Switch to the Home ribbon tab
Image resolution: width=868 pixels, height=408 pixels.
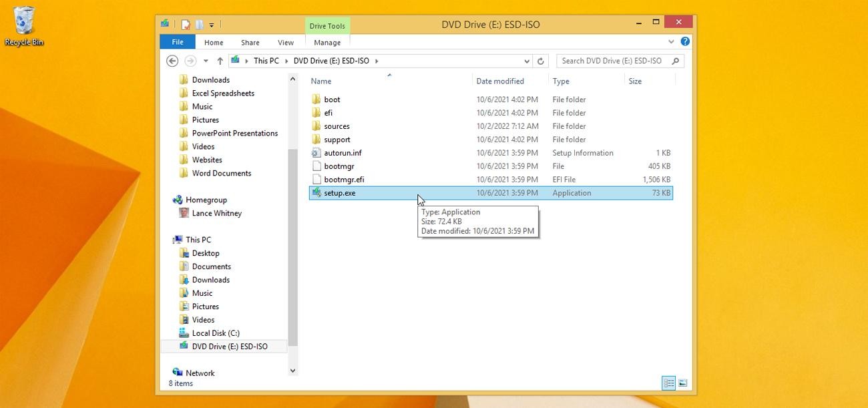tap(214, 42)
